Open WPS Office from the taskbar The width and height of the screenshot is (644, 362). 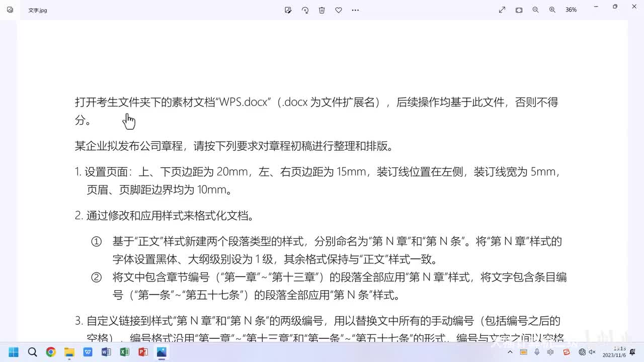[x=88, y=352]
